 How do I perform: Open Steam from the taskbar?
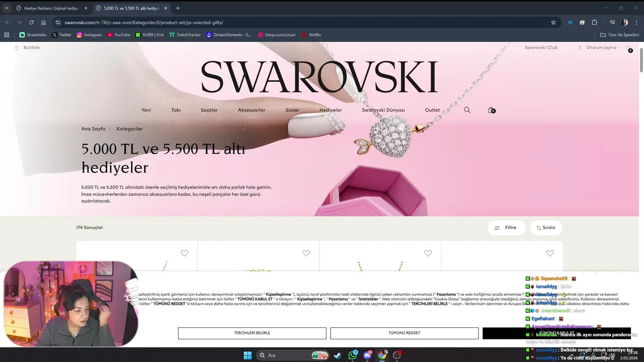337,355
